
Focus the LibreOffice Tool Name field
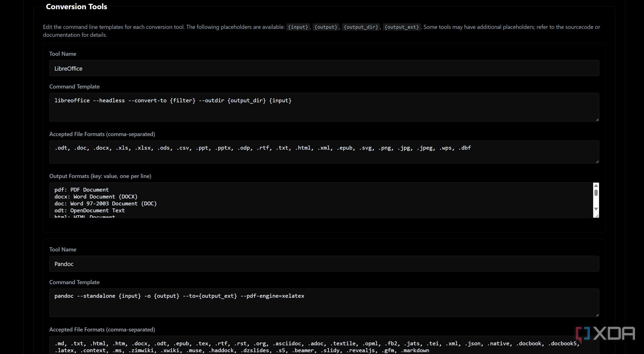pos(324,68)
